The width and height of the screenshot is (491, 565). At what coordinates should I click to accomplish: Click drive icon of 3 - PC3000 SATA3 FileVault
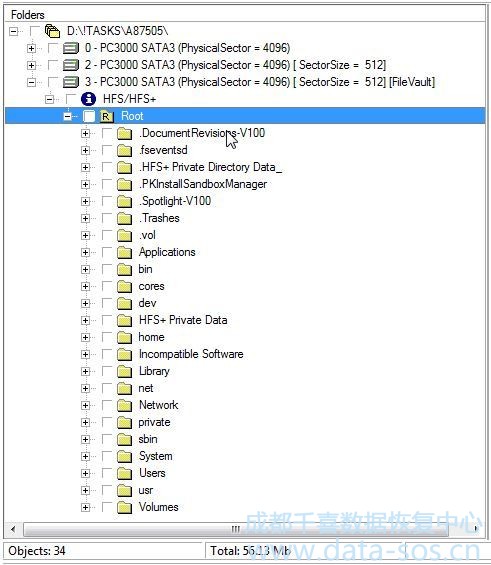(71, 82)
